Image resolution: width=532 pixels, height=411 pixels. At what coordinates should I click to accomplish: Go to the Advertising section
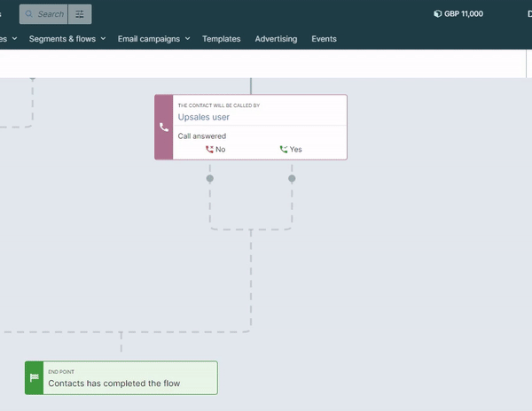click(x=276, y=39)
